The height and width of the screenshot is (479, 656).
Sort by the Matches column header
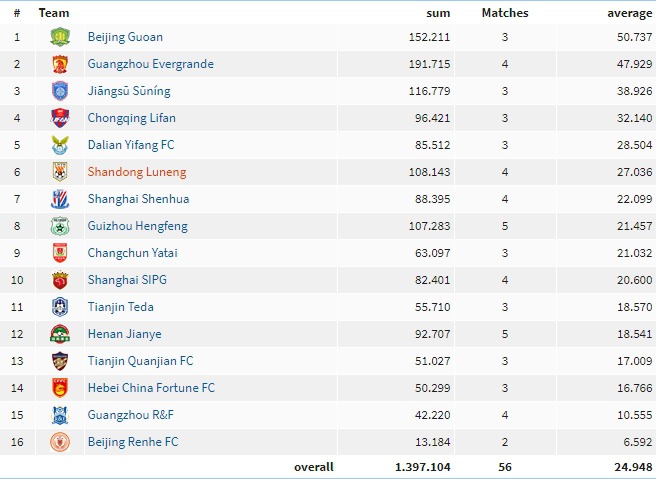(x=505, y=13)
